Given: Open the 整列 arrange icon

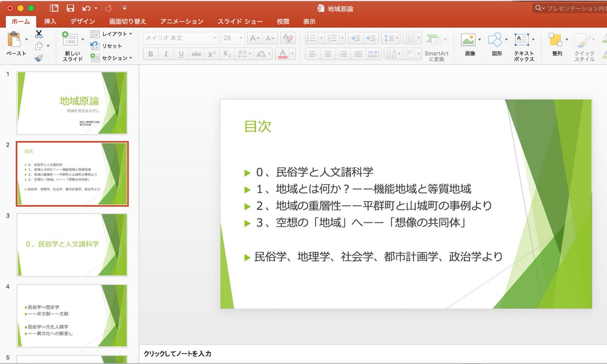Looking at the screenshot, I should [555, 39].
